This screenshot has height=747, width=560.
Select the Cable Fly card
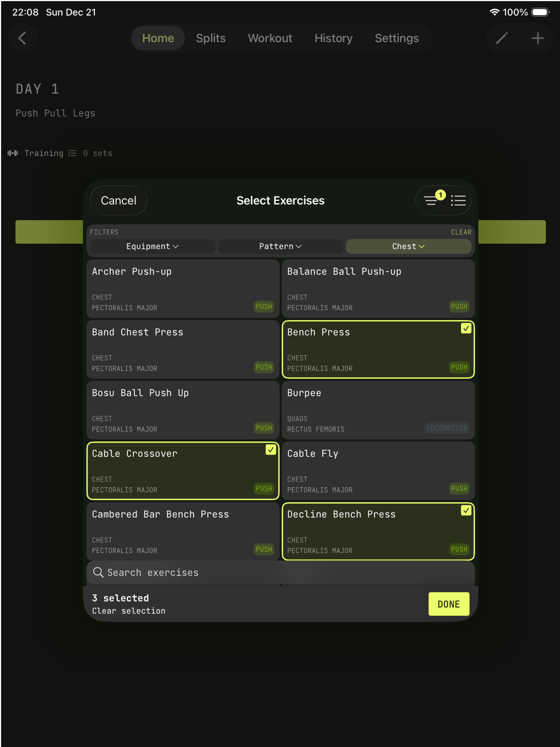coord(378,470)
